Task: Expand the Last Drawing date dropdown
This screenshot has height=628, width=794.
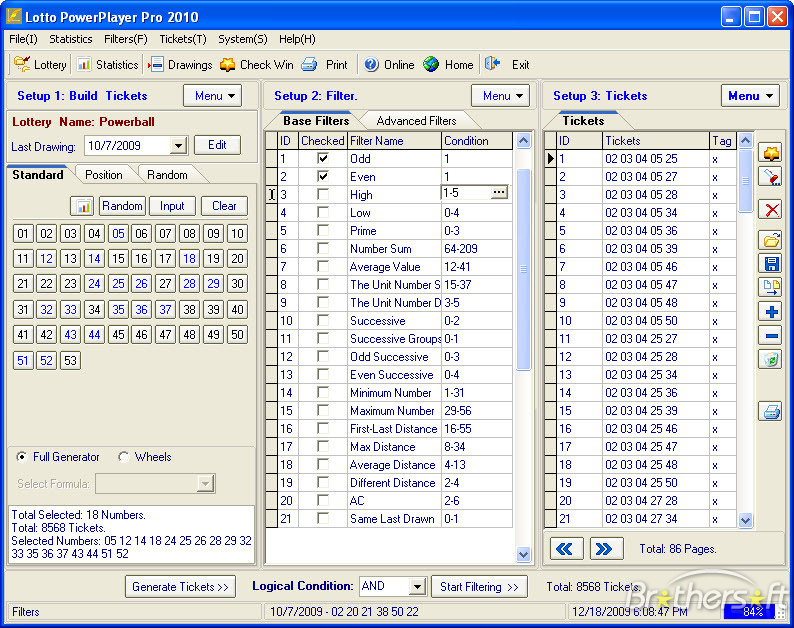Action: coord(178,146)
